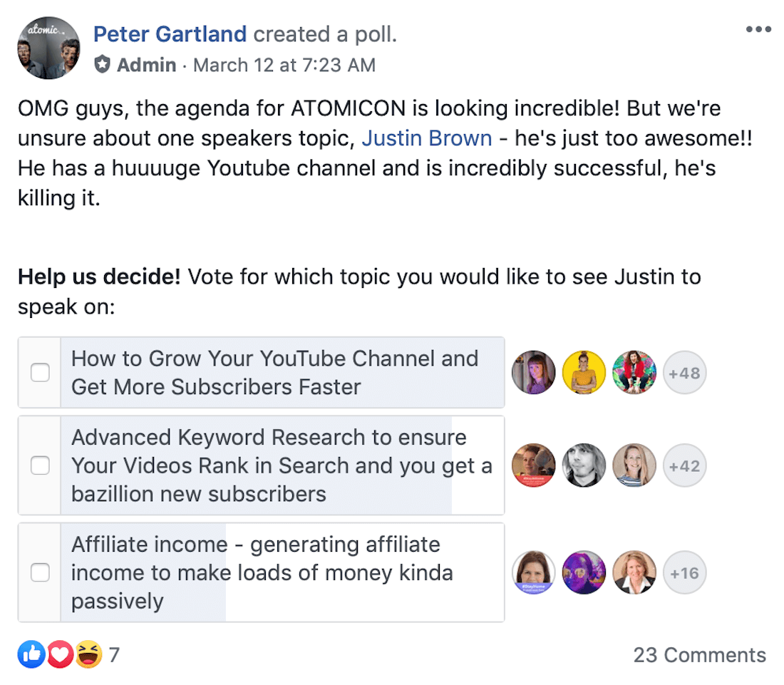Click the red heart Love reaction icon
The height and width of the screenshot is (685, 784).
pyautogui.click(x=60, y=654)
